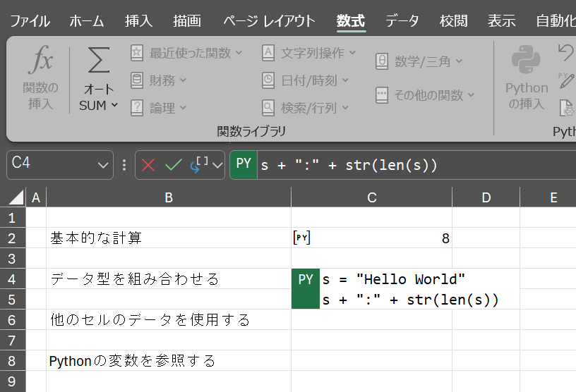576x392 pixels.
Task: Click the 関数の挿入 fx icon
Action: [40, 63]
